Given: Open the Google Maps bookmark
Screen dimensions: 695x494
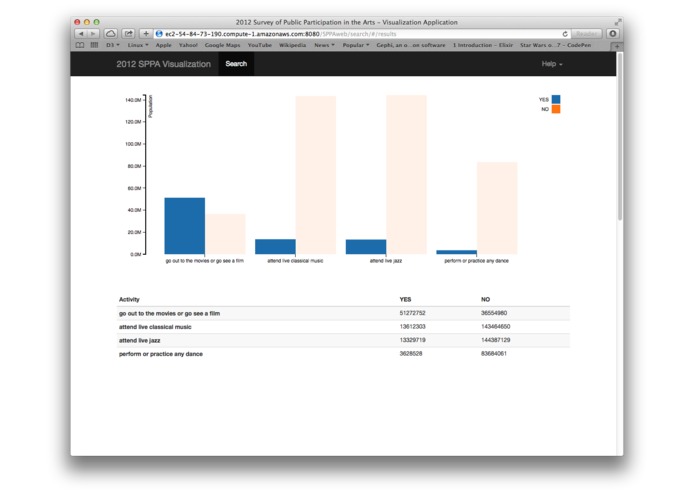Looking at the screenshot, I should 223,45.
